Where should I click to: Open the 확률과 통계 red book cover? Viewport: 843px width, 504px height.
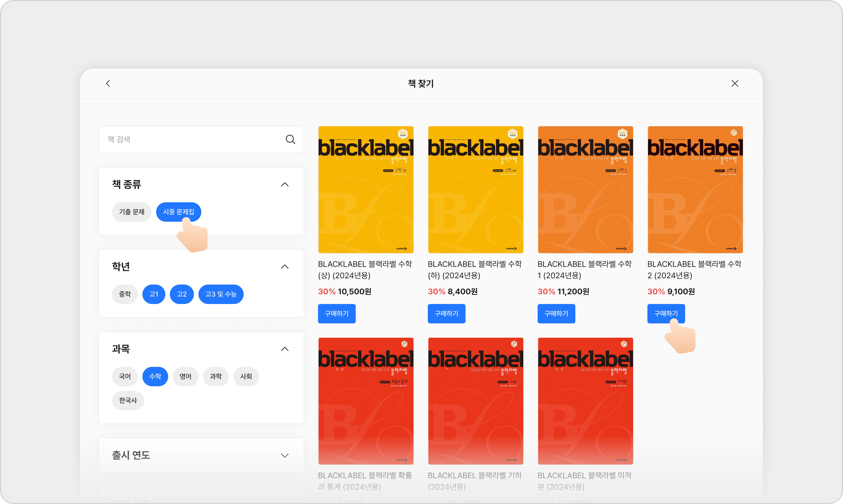tap(366, 401)
